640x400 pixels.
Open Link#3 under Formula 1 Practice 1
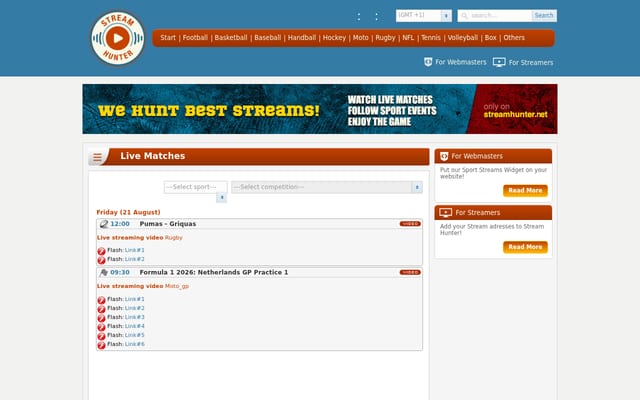(135, 317)
